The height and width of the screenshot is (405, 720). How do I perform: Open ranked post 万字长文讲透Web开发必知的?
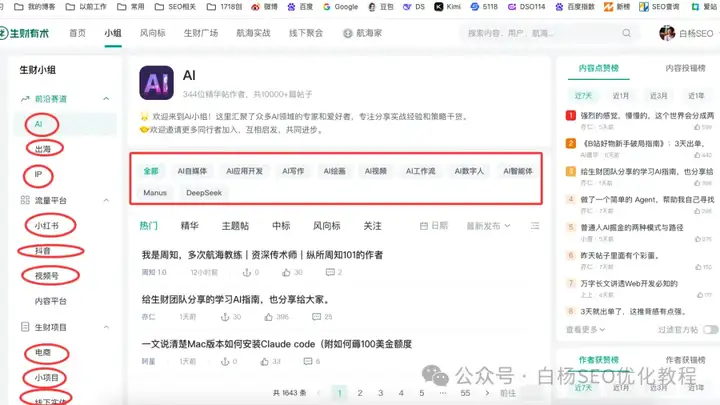(x=629, y=283)
